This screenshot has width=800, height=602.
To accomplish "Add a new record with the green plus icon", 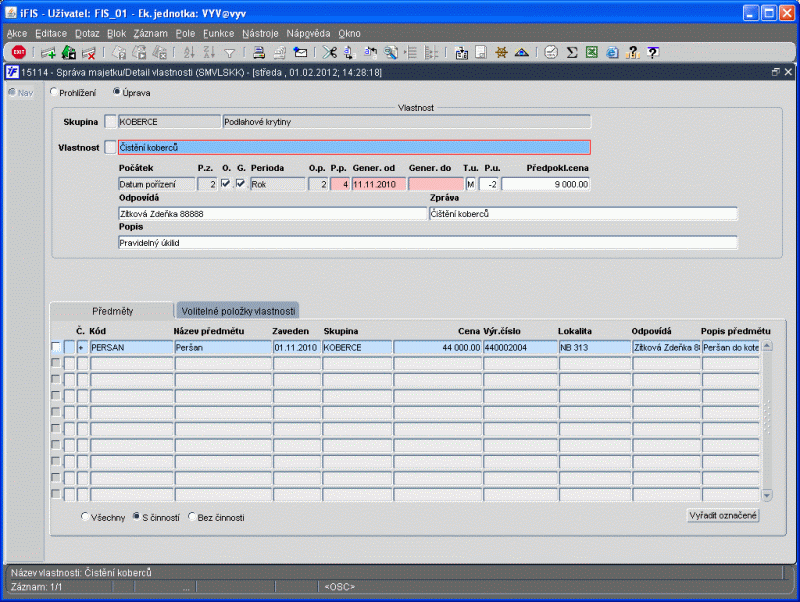I will tap(48, 53).
